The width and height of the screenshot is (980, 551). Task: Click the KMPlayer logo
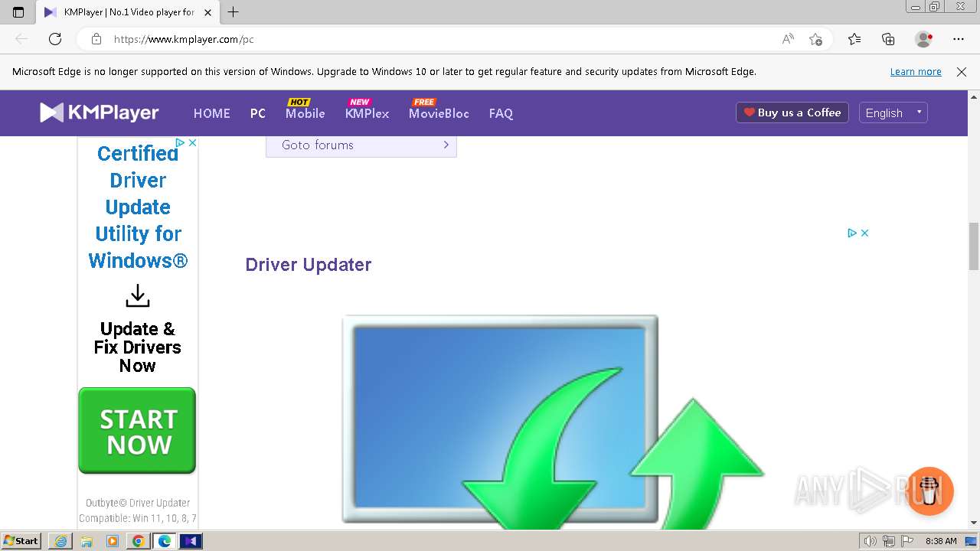click(100, 112)
